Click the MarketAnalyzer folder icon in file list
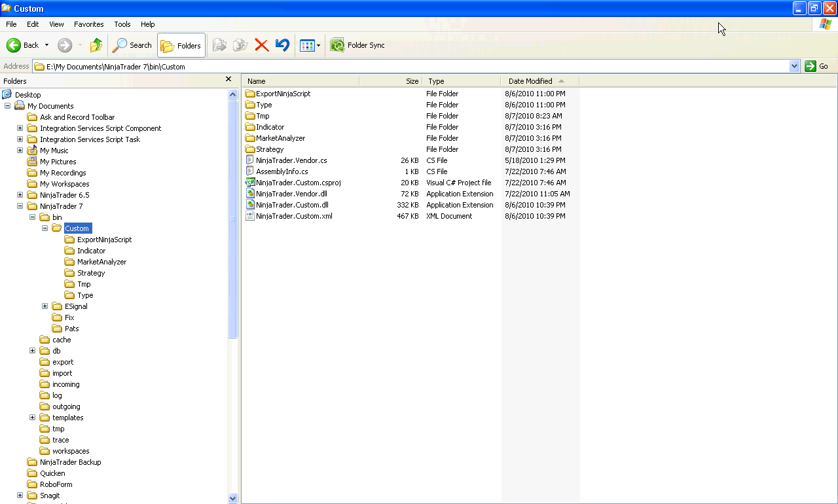The image size is (838, 504). tap(250, 138)
